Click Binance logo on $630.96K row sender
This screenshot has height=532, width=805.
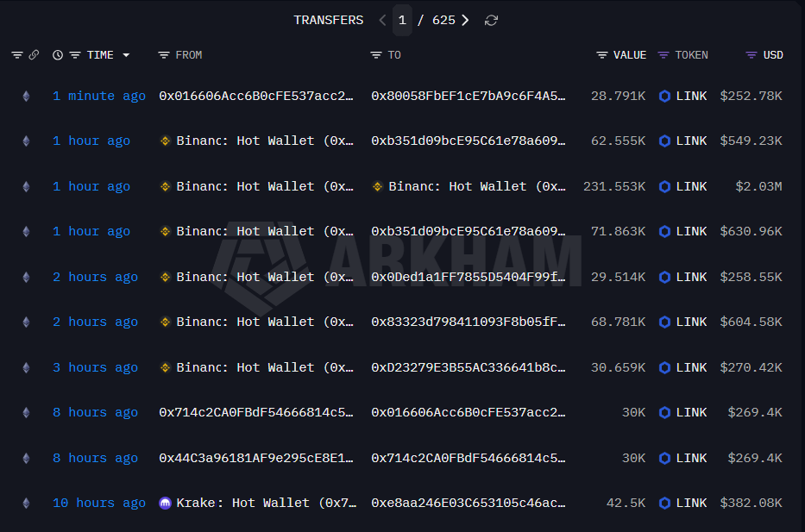tap(166, 231)
